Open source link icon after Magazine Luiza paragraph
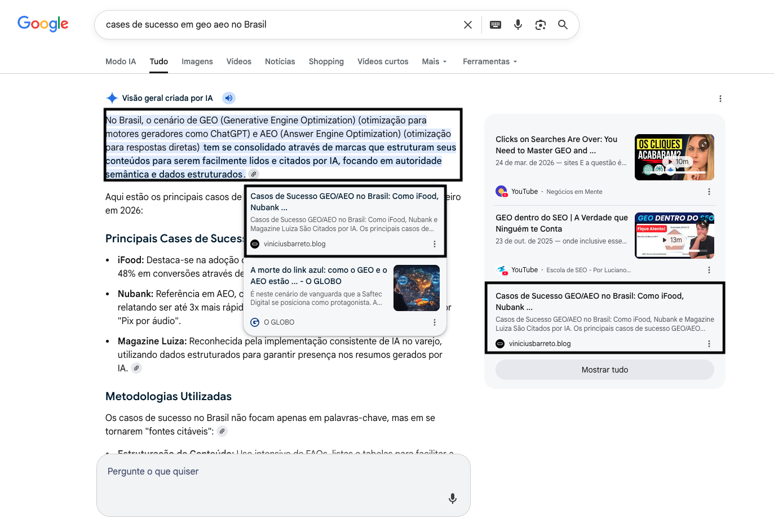This screenshot has height=532, width=774. coord(136,368)
